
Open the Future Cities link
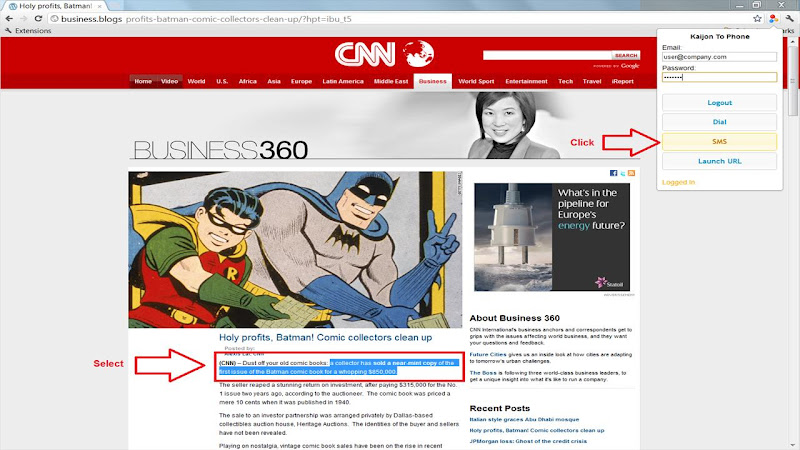pos(488,354)
